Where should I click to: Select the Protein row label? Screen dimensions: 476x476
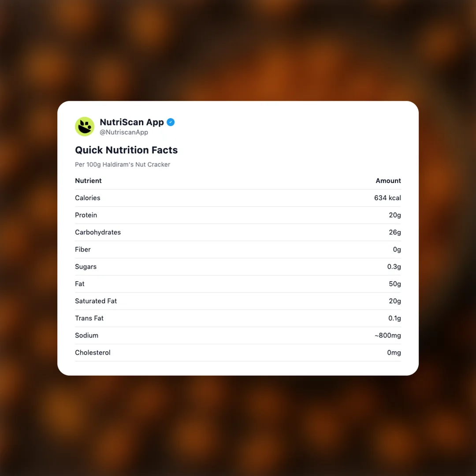tap(86, 215)
